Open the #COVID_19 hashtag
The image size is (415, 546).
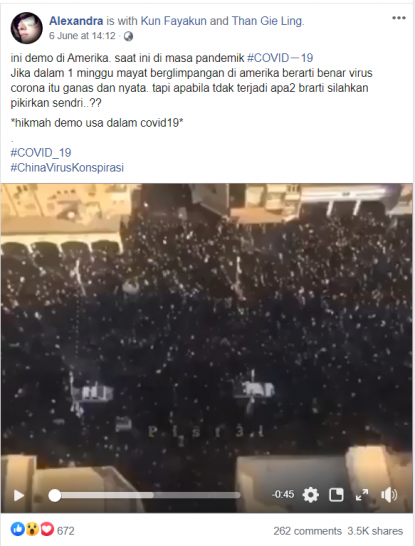41,153
